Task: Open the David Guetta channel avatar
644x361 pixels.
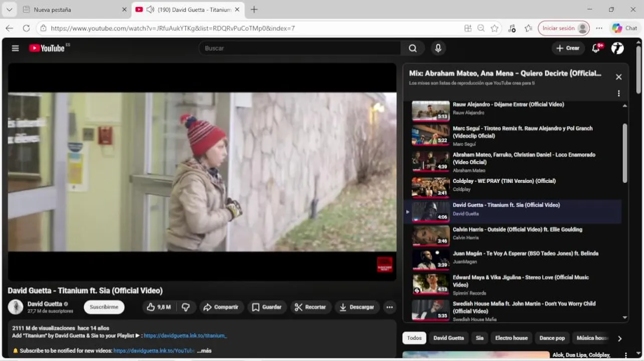Action: pos(16,307)
